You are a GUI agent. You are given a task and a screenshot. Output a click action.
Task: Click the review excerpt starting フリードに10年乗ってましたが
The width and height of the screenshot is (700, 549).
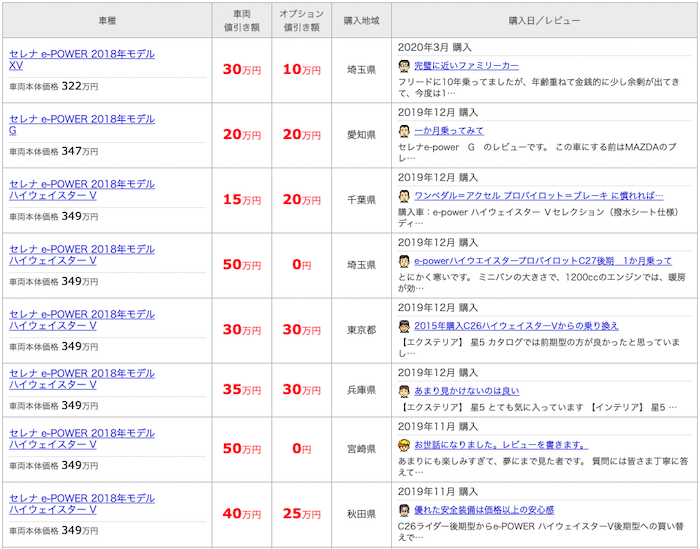(x=539, y=88)
